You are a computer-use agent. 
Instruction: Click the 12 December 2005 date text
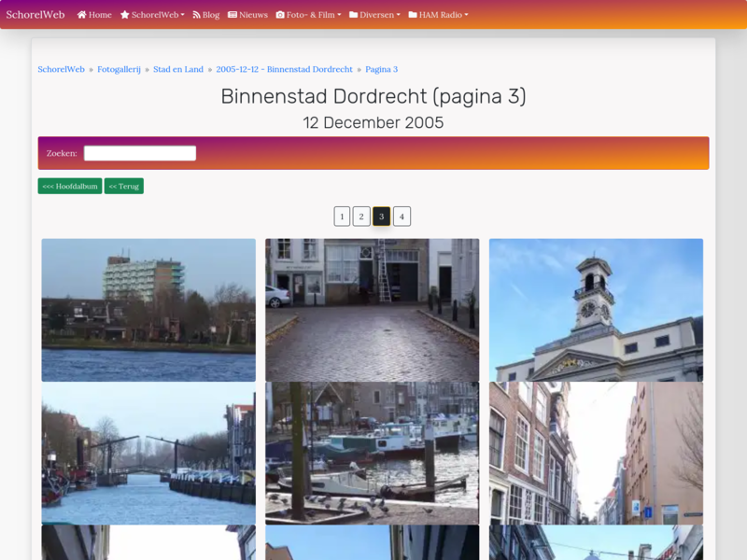[x=373, y=123]
